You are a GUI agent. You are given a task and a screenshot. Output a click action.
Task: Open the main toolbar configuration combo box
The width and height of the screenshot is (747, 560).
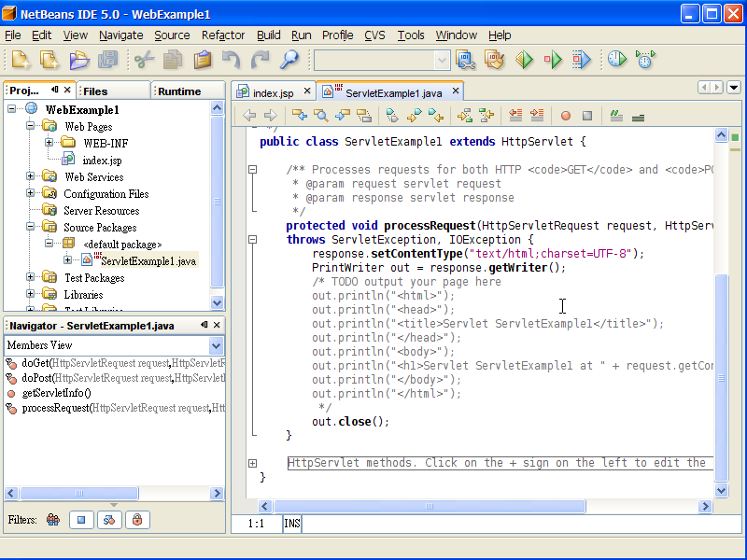(382, 61)
